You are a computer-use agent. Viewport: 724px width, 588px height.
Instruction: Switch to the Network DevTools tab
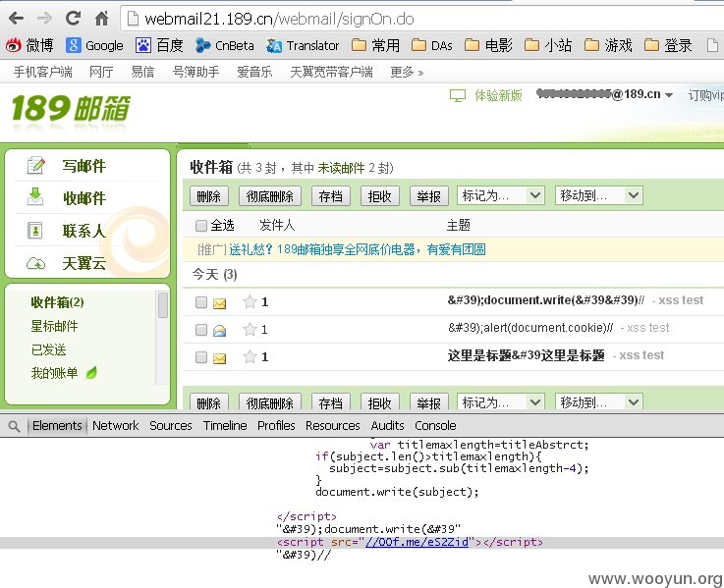[116, 425]
